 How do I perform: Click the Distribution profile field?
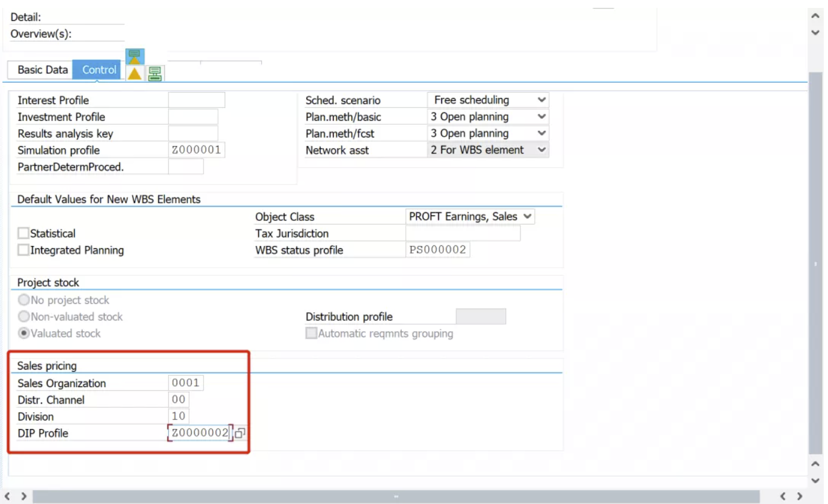481,317
